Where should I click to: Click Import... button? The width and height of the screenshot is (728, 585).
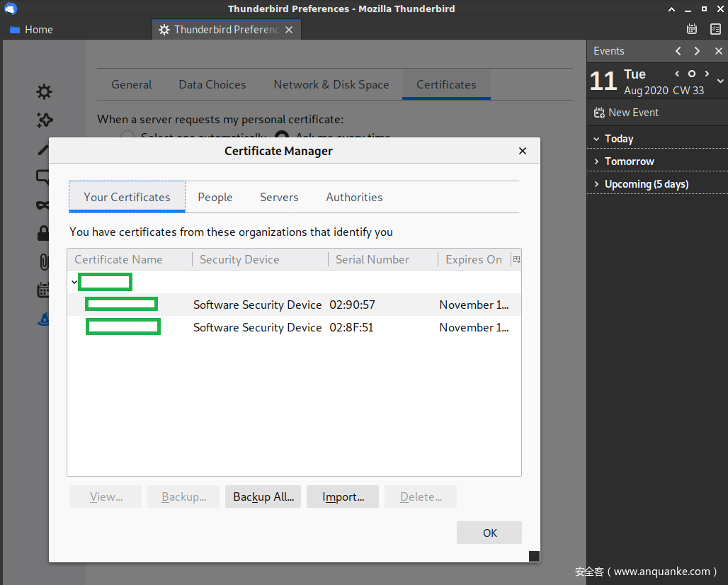(343, 496)
